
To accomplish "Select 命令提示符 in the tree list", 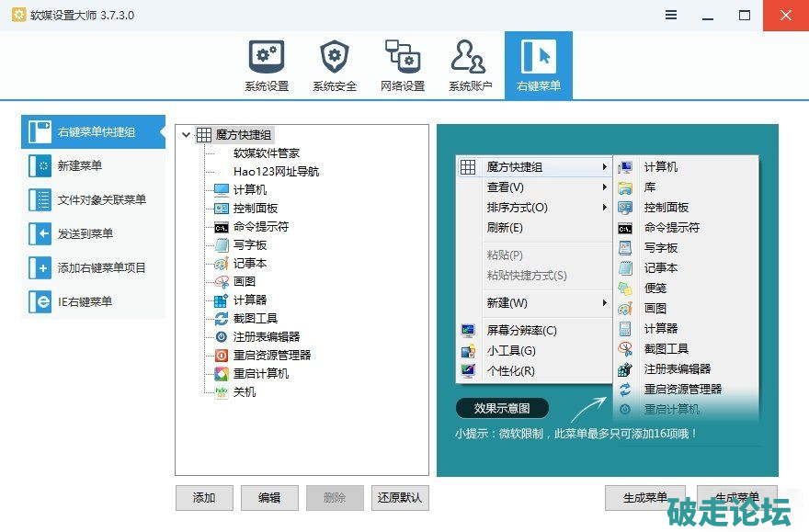I will tap(260, 227).
